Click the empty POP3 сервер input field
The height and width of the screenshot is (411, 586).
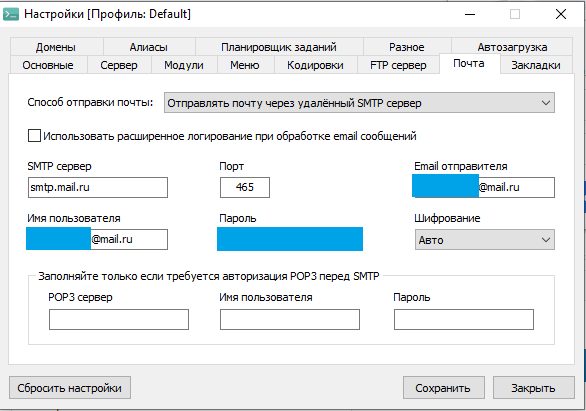119,319
